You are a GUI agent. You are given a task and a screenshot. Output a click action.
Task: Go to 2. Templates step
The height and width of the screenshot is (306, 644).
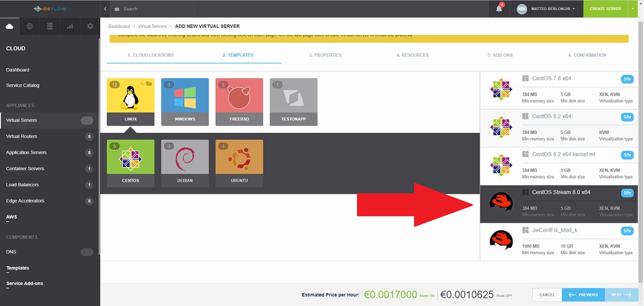pos(238,55)
